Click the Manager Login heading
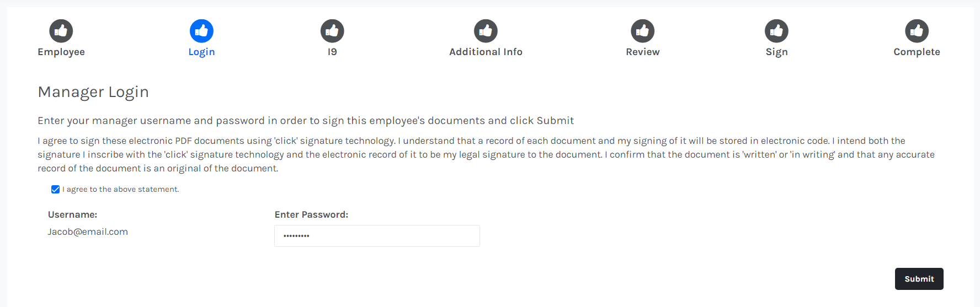The height and width of the screenshot is (307, 980). (93, 92)
